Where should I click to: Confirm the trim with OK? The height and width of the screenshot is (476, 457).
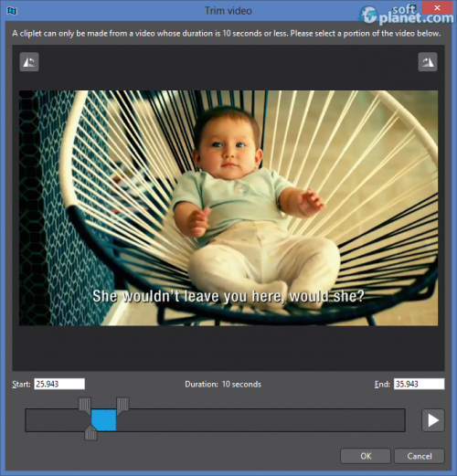point(366,456)
